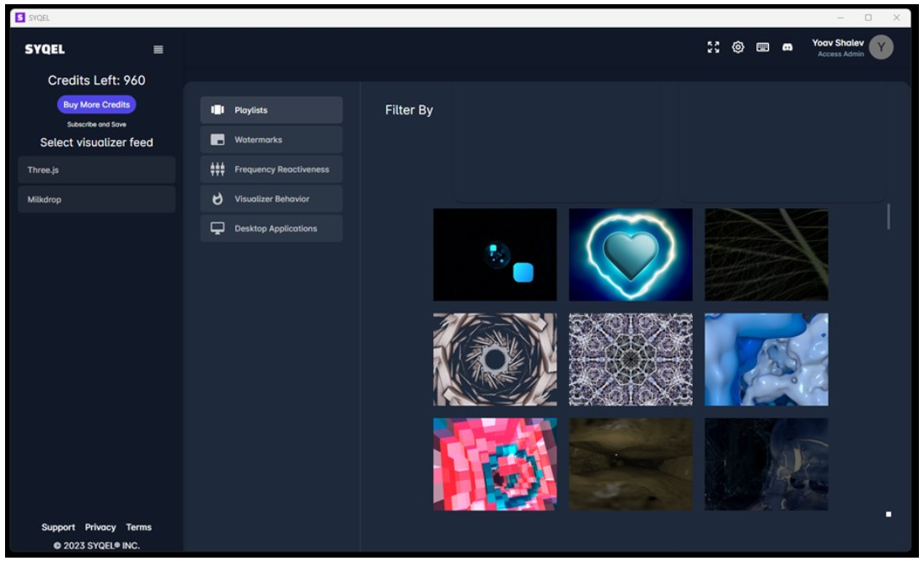Open the Frequency Reactiveness menu item

[x=271, y=169]
